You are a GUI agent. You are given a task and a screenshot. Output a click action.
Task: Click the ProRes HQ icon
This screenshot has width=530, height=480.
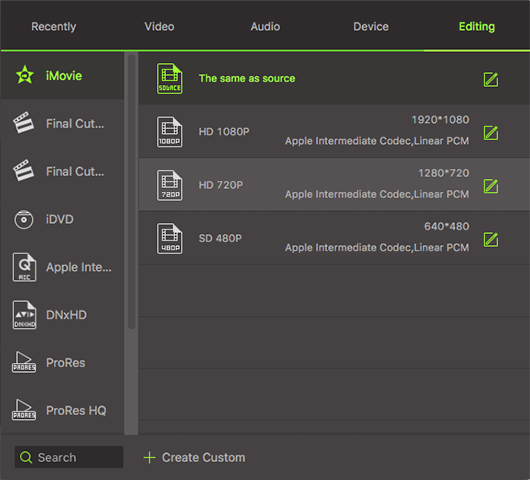pyautogui.click(x=24, y=410)
